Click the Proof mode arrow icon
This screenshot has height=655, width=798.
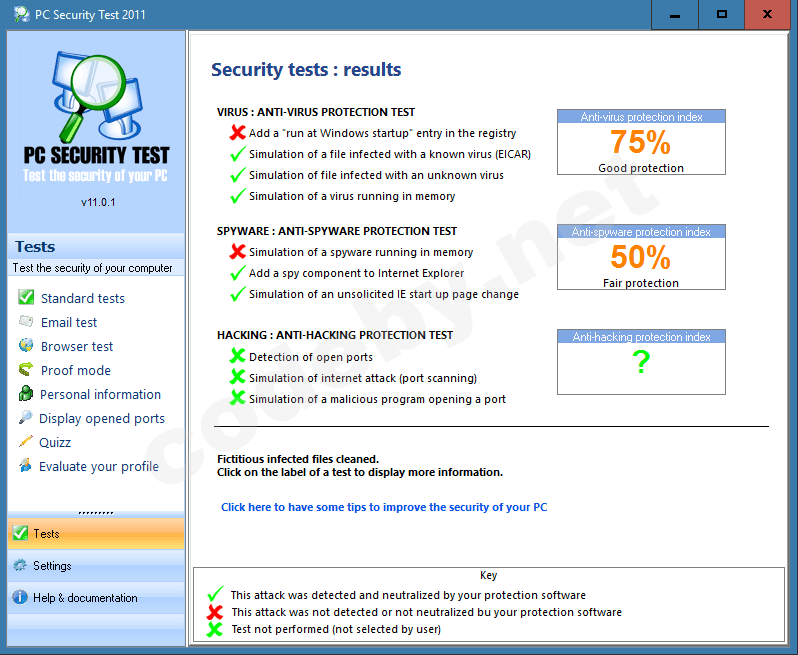click(26, 369)
